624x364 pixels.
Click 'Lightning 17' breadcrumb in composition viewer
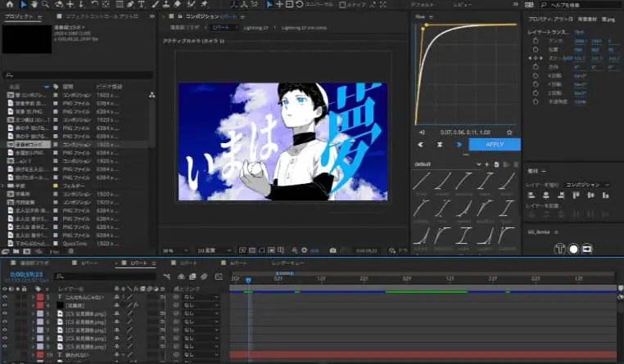(x=255, y=28)
